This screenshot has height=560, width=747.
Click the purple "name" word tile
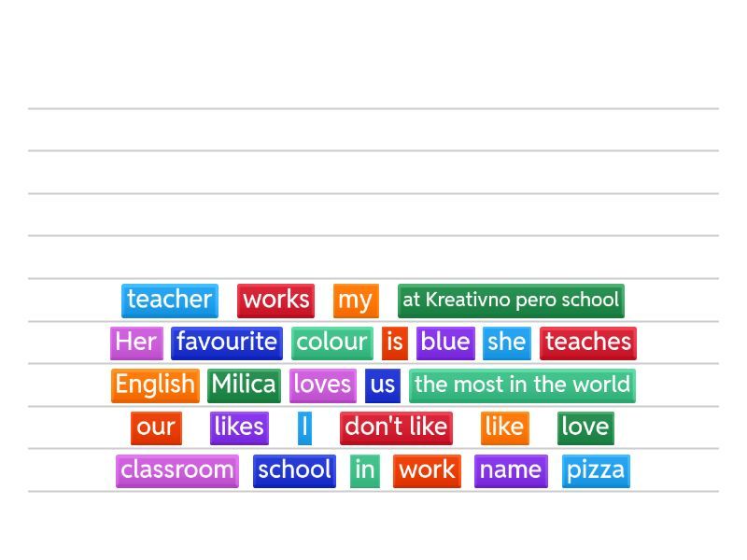[x=510, y=469]
